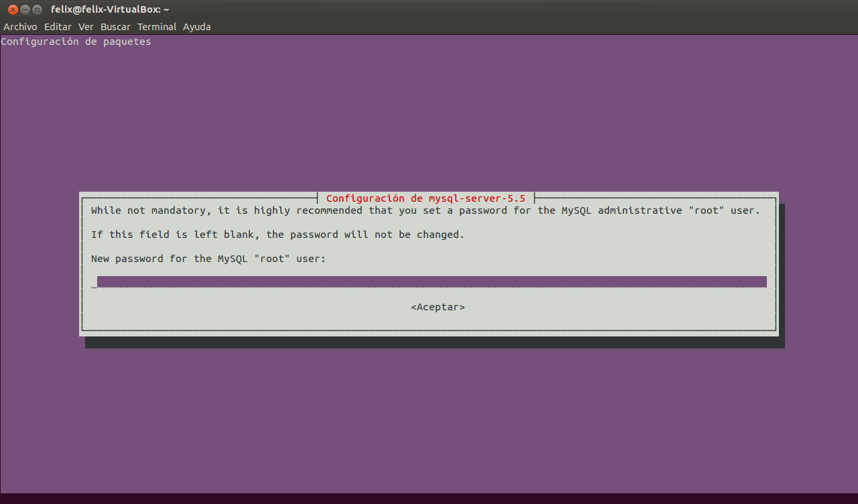The width and height of the screenshot is (858, 504).
Task: Open the Buscar menu
Action: tap(115, 27)
